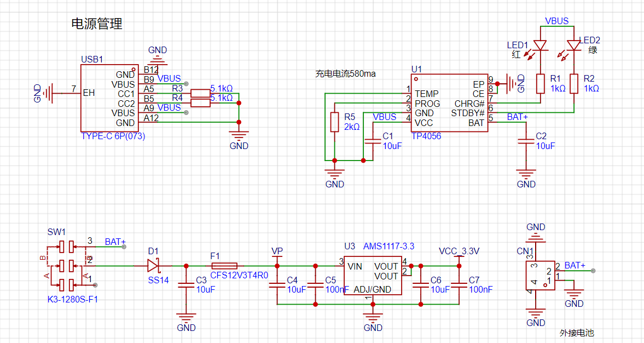Click the CFS12V3T4R0 fuse value label
644x343 pixels.
(x=239, y=276)
